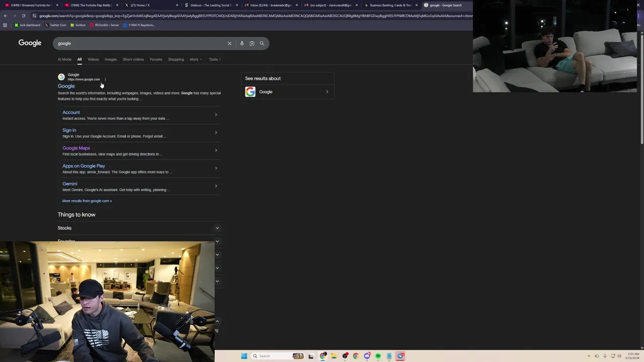Open the Chrome apps grid in bookmarks bar
The height and width of the screenshot is (362, 644).
click(5, 25)
